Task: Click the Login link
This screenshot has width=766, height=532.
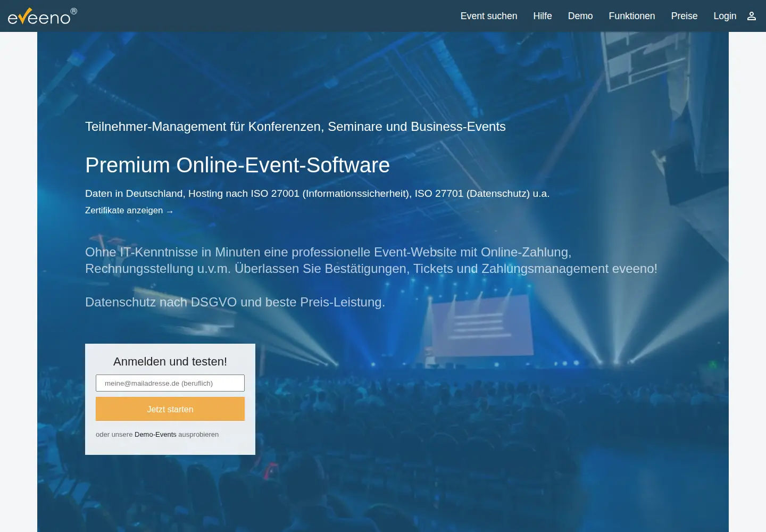Action: (x=725, y=16)
